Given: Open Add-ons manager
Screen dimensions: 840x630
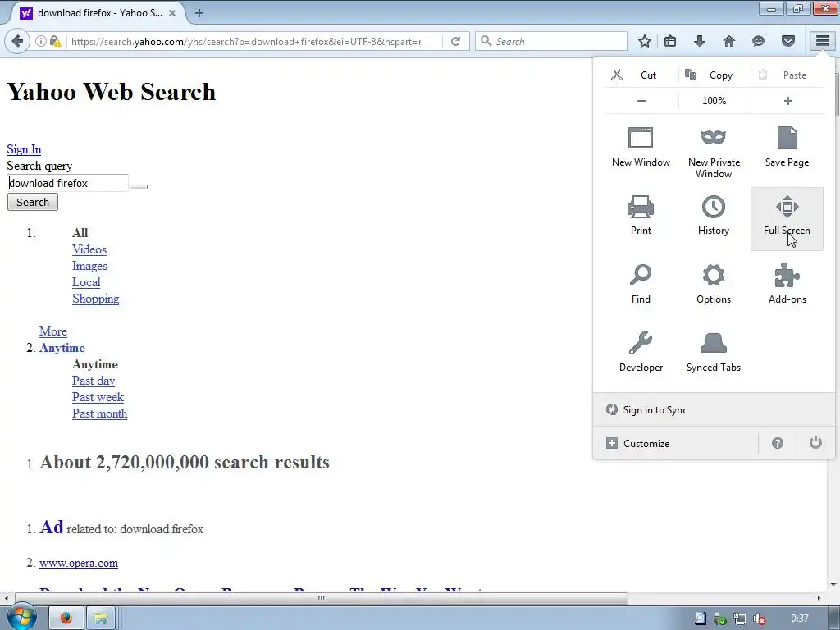Looking at the screenshot, I should (x=787, y=284).
